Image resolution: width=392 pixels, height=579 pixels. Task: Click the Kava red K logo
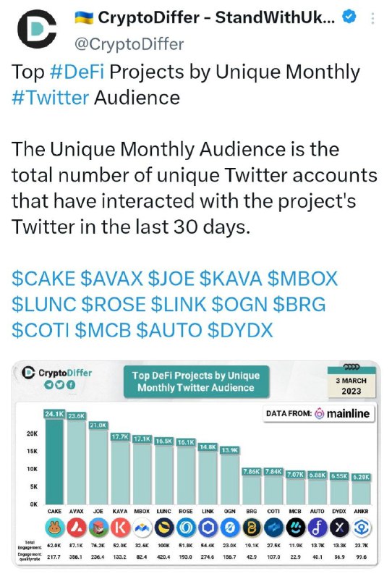click(120, 528)
